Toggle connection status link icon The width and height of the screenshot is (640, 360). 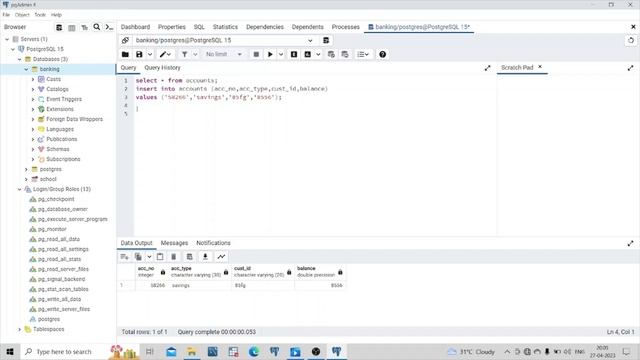click(125, 40)
